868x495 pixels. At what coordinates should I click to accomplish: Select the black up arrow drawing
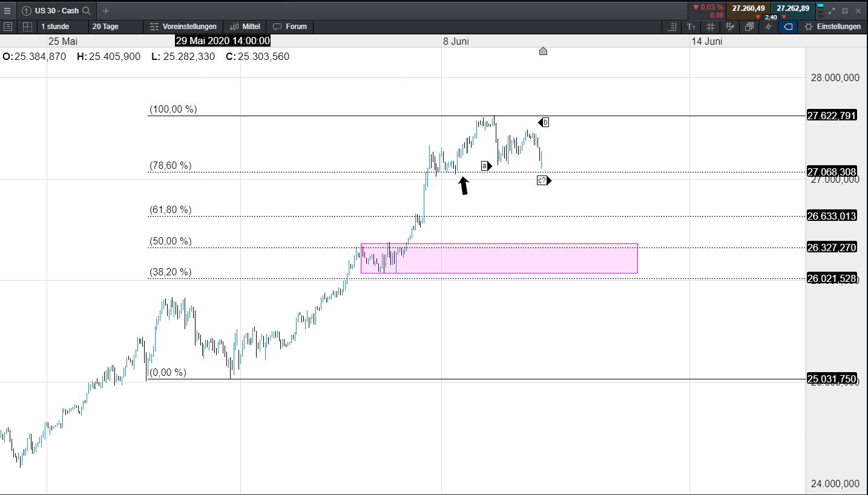(x=463, y=186)
